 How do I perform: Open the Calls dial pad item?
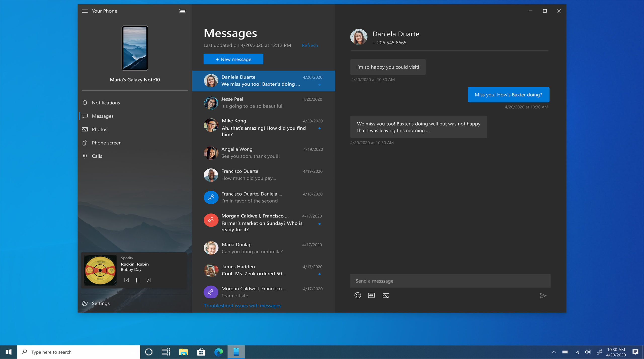click(97, 156)
